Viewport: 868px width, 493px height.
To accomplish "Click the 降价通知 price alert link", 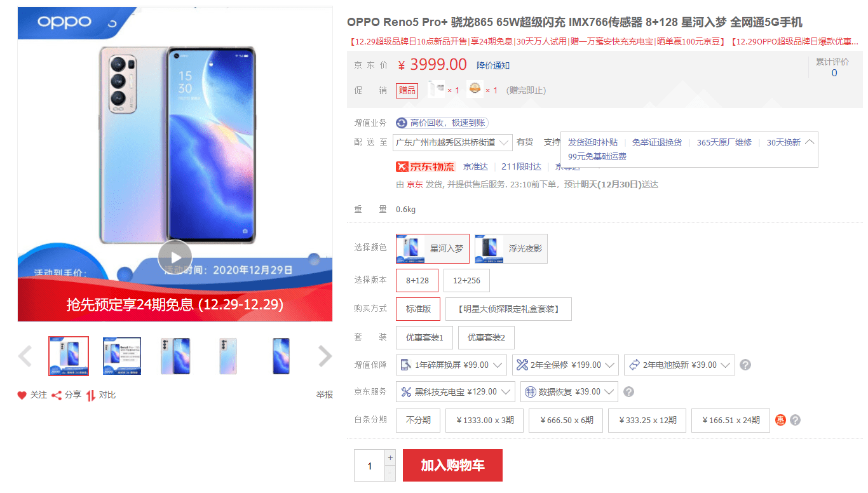I will (493, 65).
